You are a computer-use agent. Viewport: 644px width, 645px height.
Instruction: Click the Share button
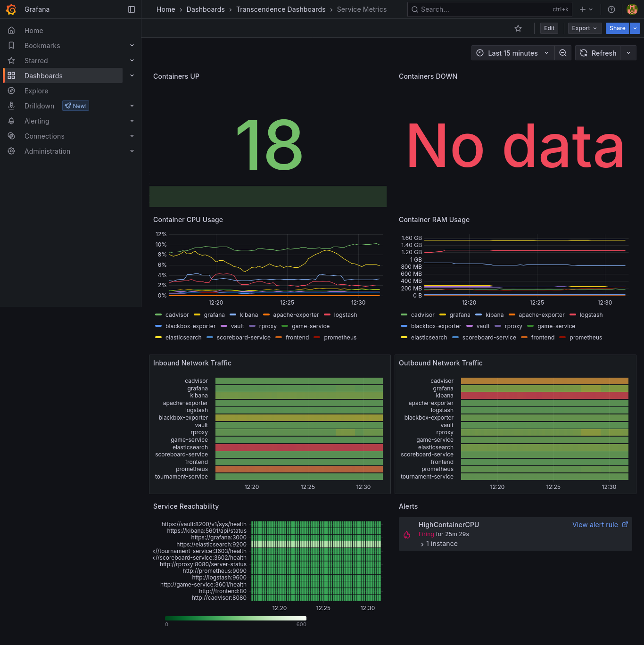[x=618, y=28]
